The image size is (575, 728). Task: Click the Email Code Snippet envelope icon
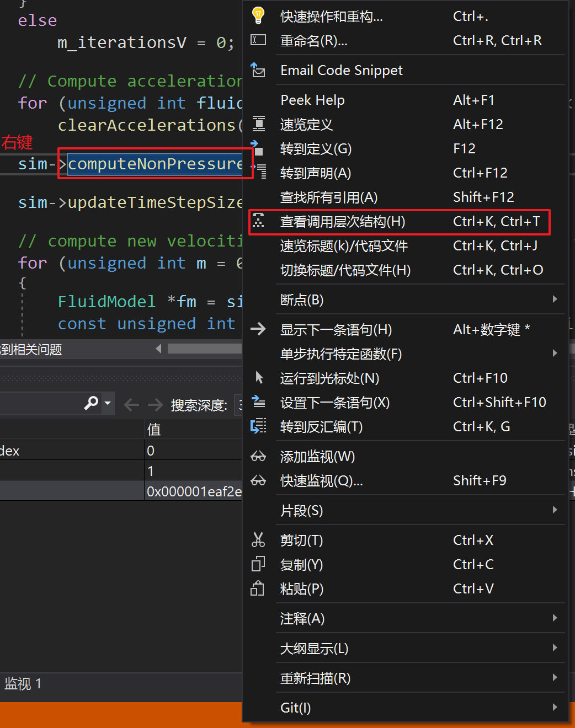coord(258,70)
